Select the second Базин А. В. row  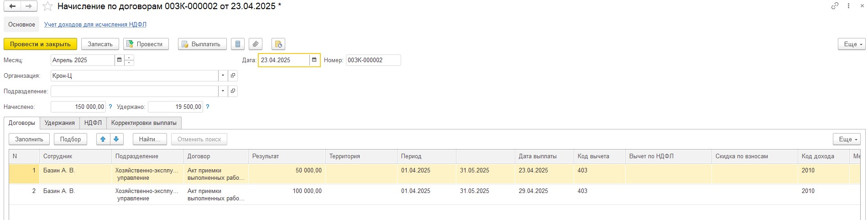tap(434, 194)
